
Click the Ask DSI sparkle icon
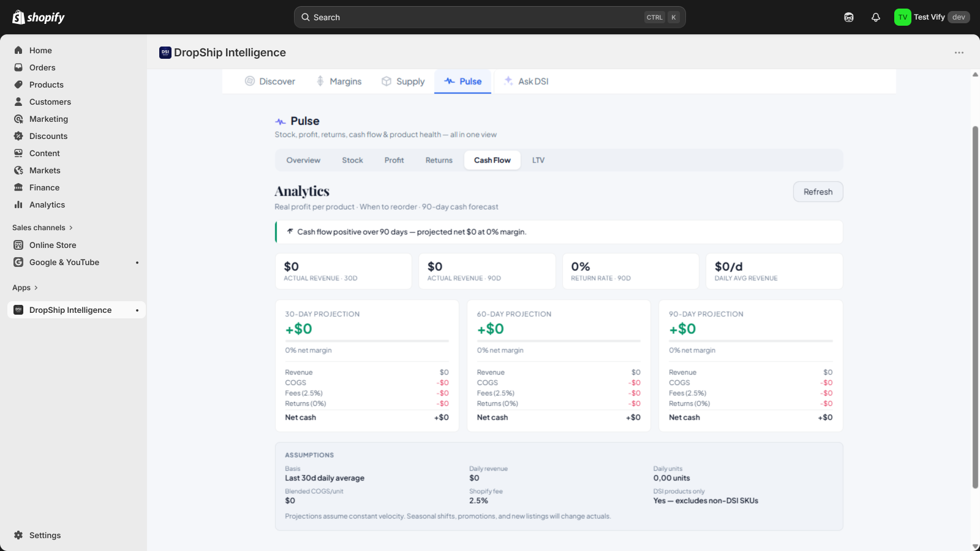pos(508,81)
